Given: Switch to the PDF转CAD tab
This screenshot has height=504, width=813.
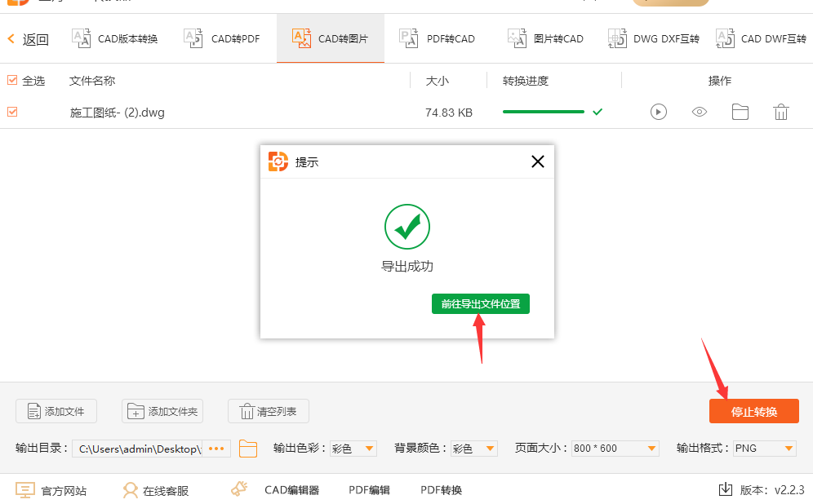Looking at the screenshot, I should [438, 38].
